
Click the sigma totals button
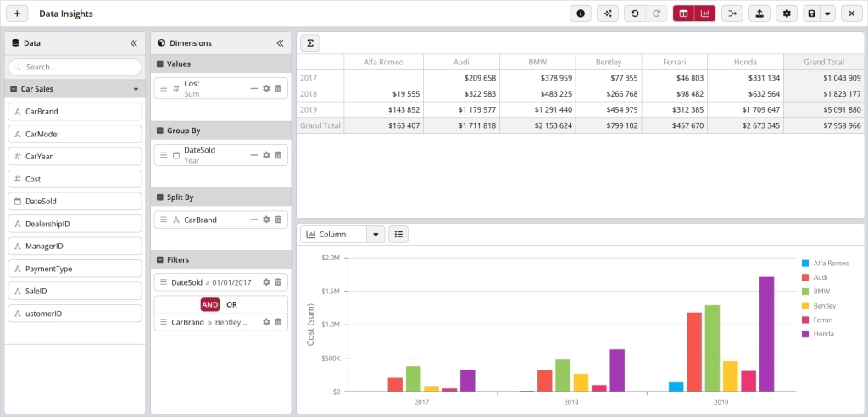(310, 42)
